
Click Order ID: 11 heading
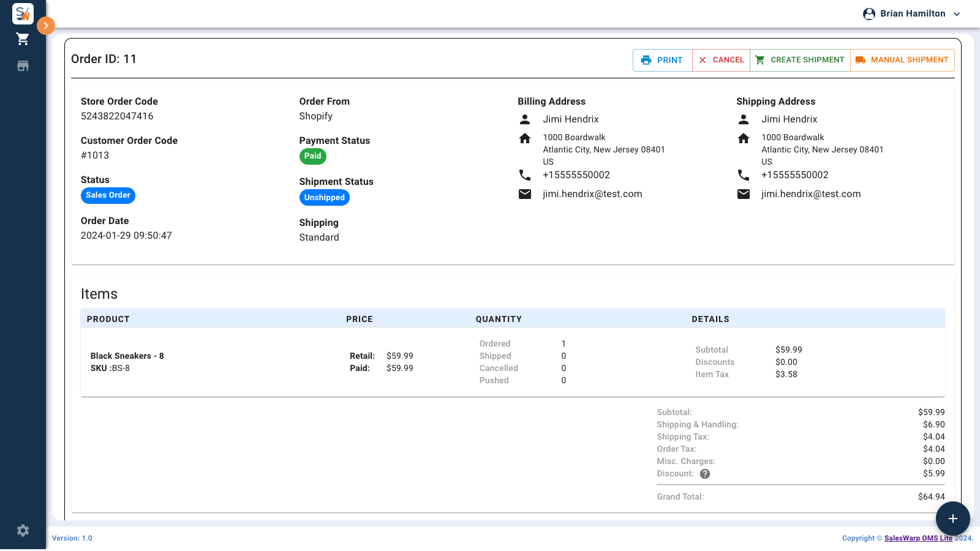point(104,59)
